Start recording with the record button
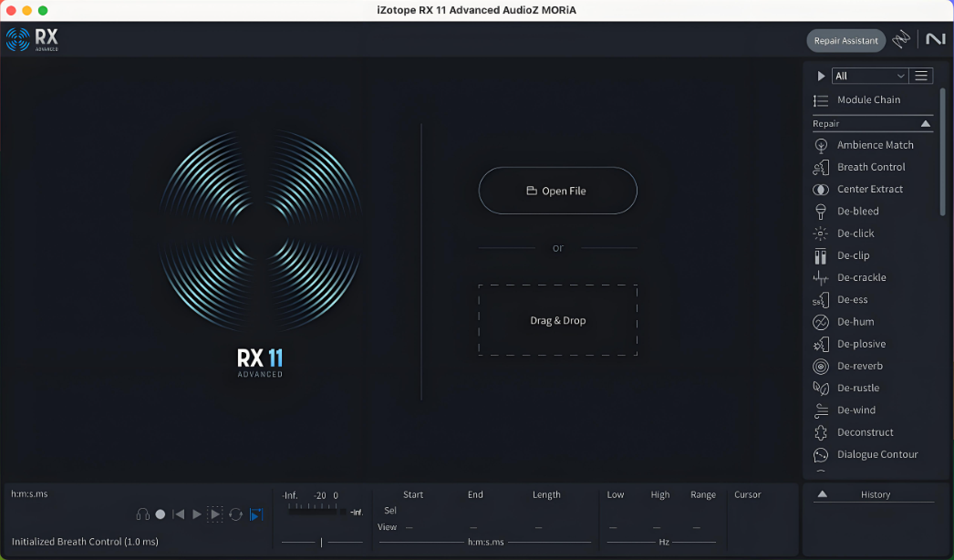This screenshot has height=560, width=954. tap(160, 514)
